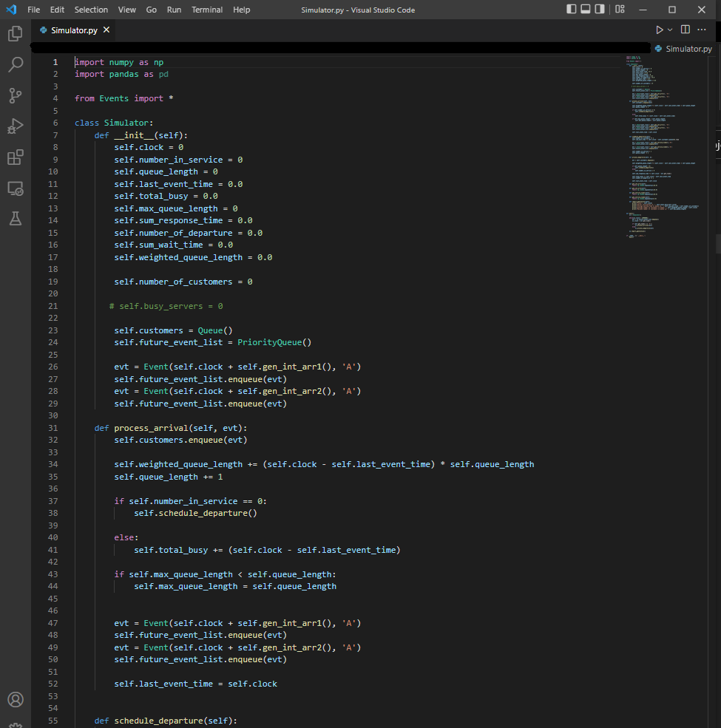Viewport: 721px width, 728px height.
Task: Expand the Run Python file dropdown arrow
Action: pos(670,30)
